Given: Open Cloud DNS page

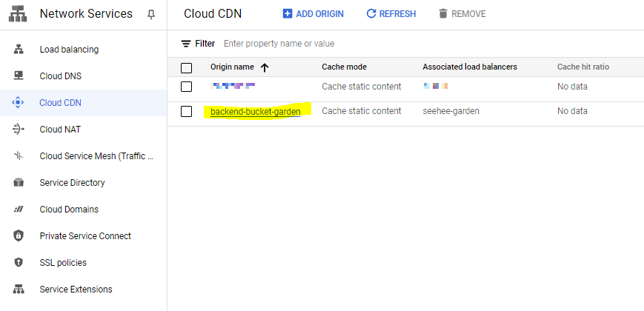Looking at the screenshot, I should coord(60,76).
